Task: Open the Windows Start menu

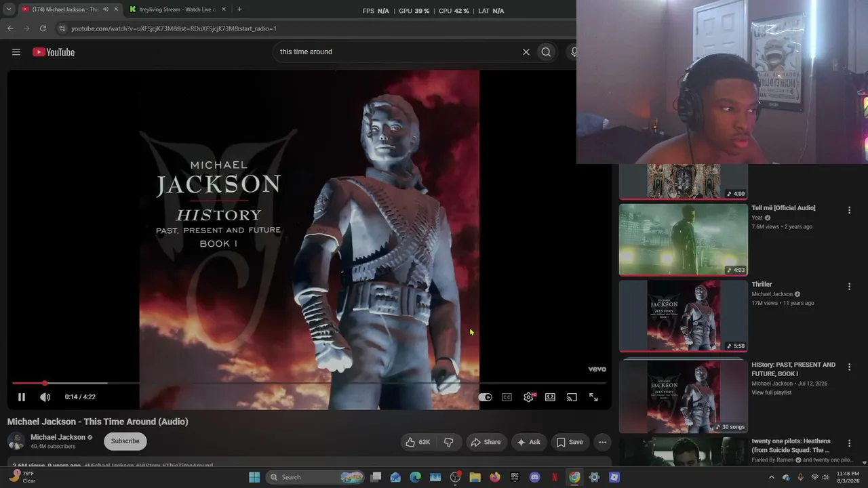Action: (254, 477)
